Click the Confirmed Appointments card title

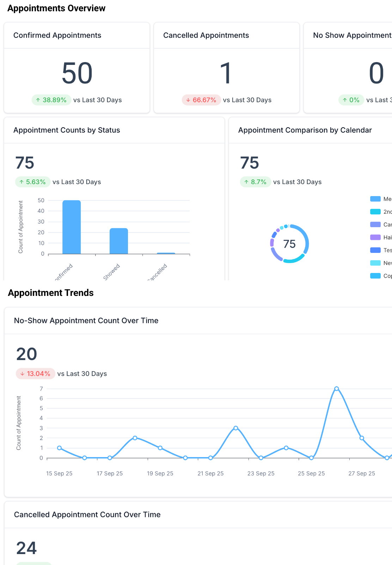[57, 35]
